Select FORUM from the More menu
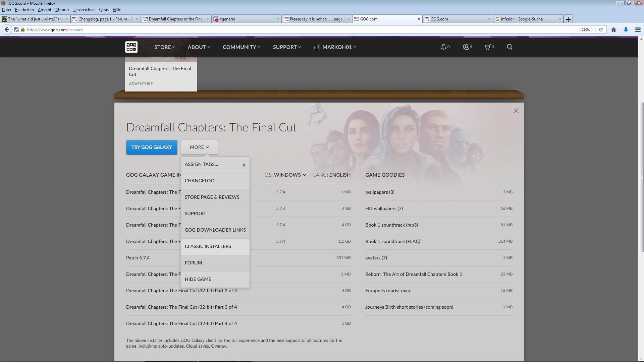This screenshot has width=644, height=362. (215, 263)
